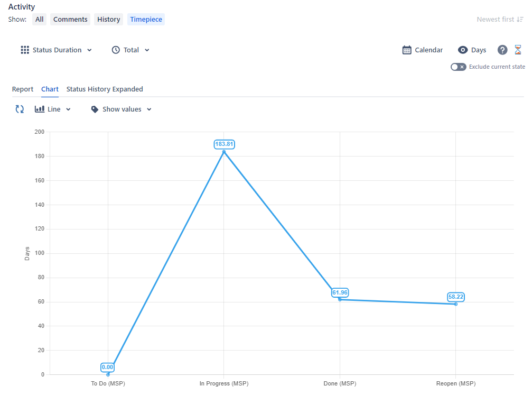Click the clock icon beside Total
Screen dimensions: 532x395
pos(115,50)
